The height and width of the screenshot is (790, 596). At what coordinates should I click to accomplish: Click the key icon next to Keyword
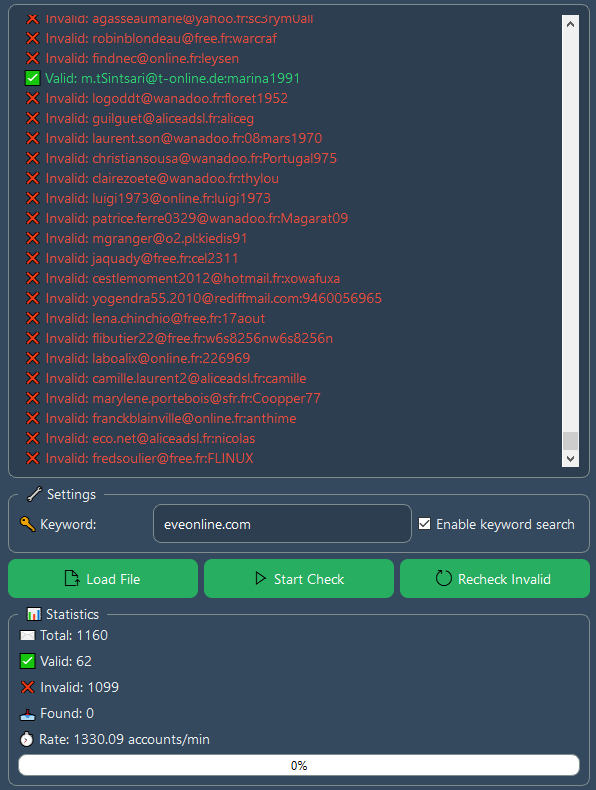[28, 524]
